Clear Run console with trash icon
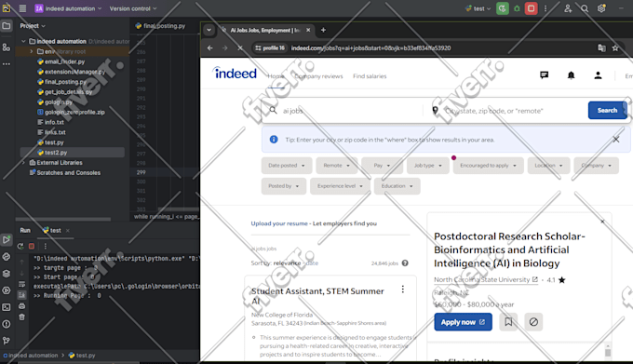Image resolution: width=633 pixels, height=364 pixels. pos(21,317)
